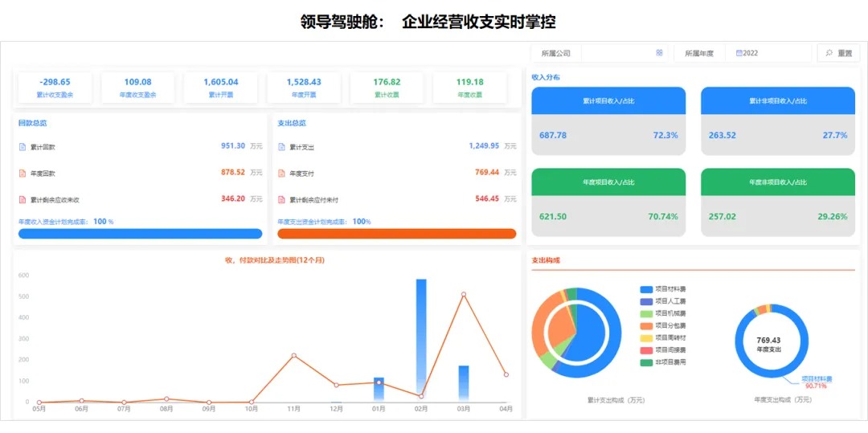
Task: Click the green 年度项目收入/占比 card header
Action: 608,182
